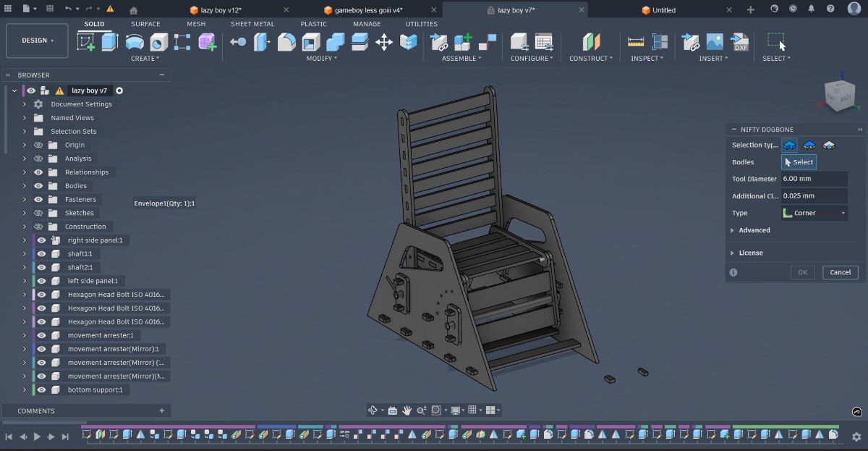868x451 pixels.
Task: Click the Insert DXF icon
Action: pyautogui.click(x=739, y=42)
